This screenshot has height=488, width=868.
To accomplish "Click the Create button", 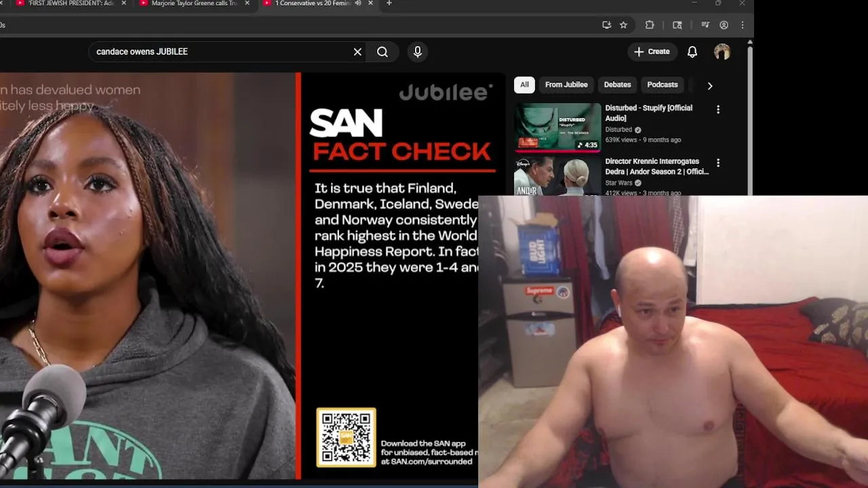I will (x=652, y=52).
